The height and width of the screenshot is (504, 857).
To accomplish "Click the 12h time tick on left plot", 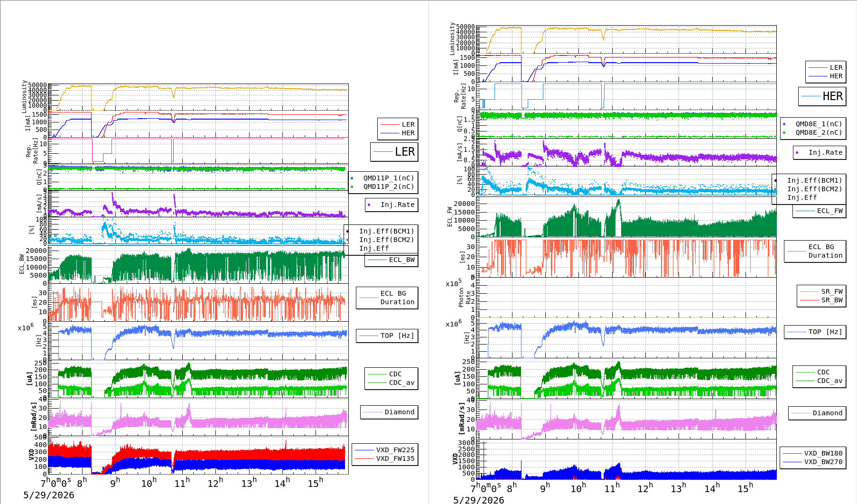I will pos(215,483).
